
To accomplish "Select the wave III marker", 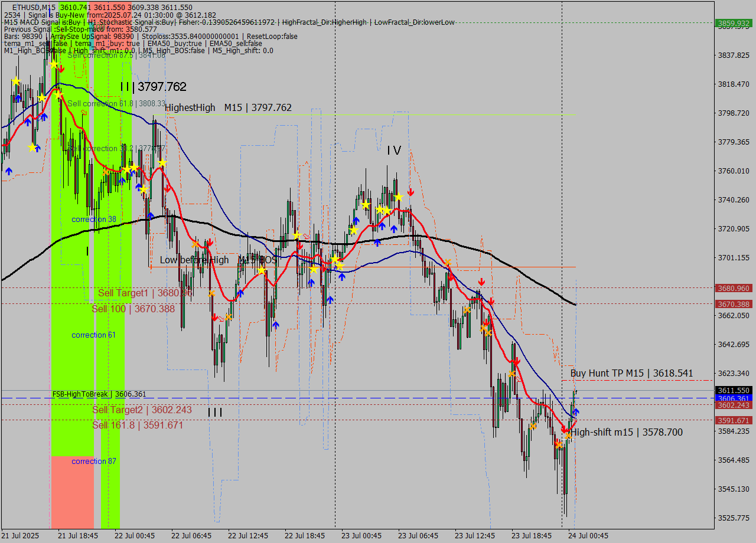I will [x=215, y=413].
